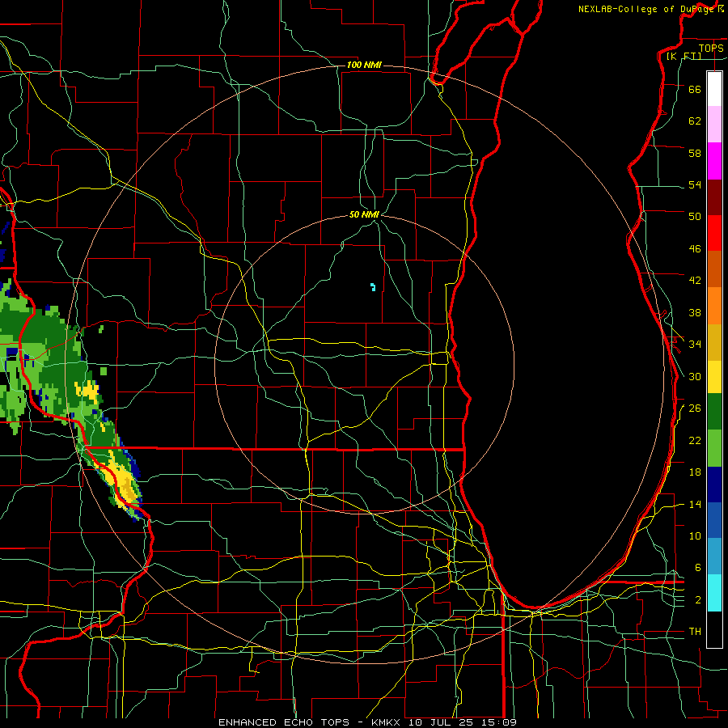Click the medium blue legend swatch
The height and width of the screenshot is (728, 728).
tap(714, 520)
